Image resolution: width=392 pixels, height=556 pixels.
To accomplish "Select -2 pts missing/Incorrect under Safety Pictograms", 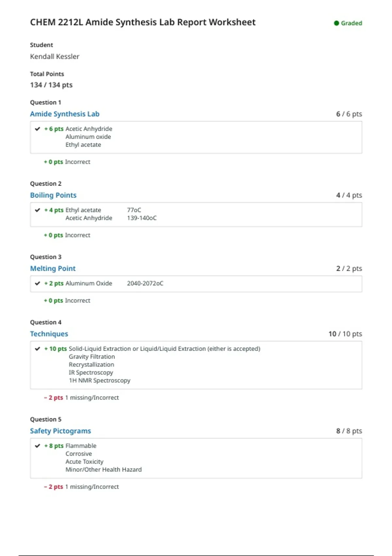I will pos(81,487).
